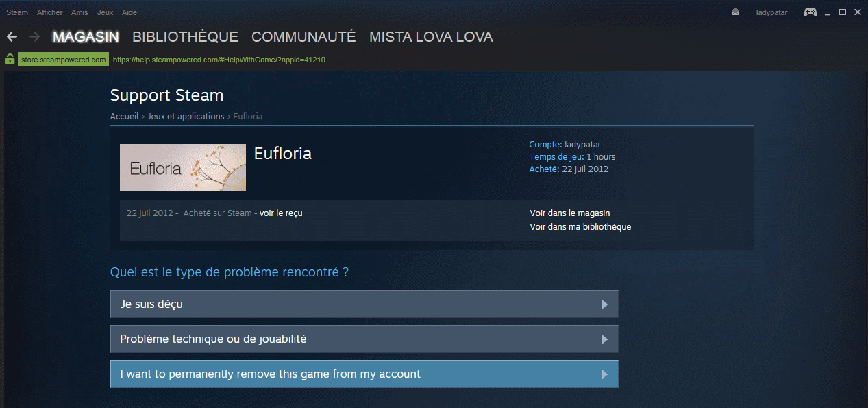Switch to the BIBLIOTHÈQUE tab
Image resolution: width=868 pixels, height=408 pixels.
pyautogui.click(x=185, y=37)
